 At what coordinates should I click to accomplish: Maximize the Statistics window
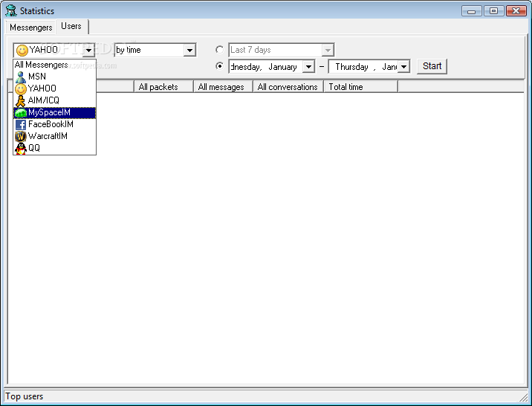tap(493, 11)
